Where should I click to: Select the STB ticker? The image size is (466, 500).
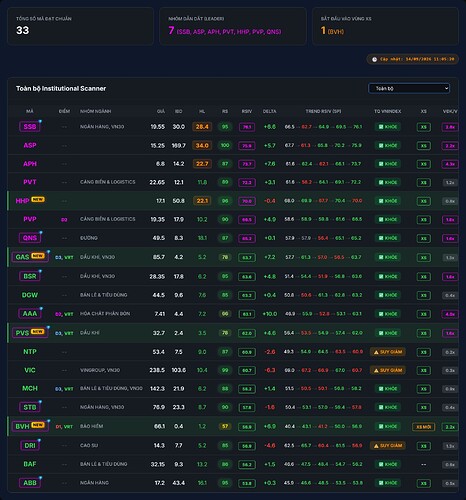30,407
